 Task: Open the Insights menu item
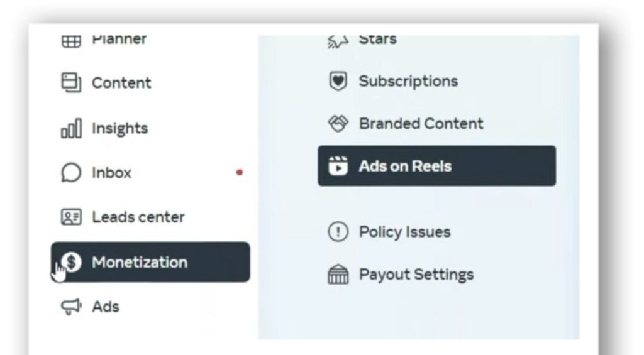coord(119,129)
